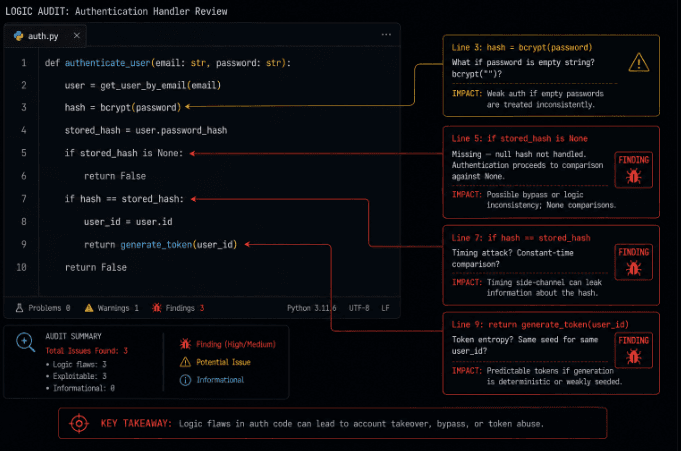Click 'Exploitable: 3' summary entry
The height and width of the screenshot is (451, 681).
coord(79,376)
